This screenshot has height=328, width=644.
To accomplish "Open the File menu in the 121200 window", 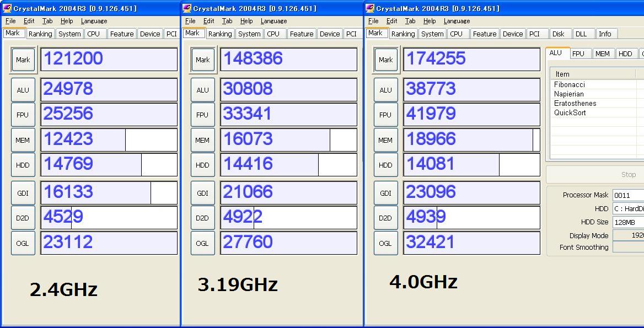I will pyautogui.click(x=10, y=21).
